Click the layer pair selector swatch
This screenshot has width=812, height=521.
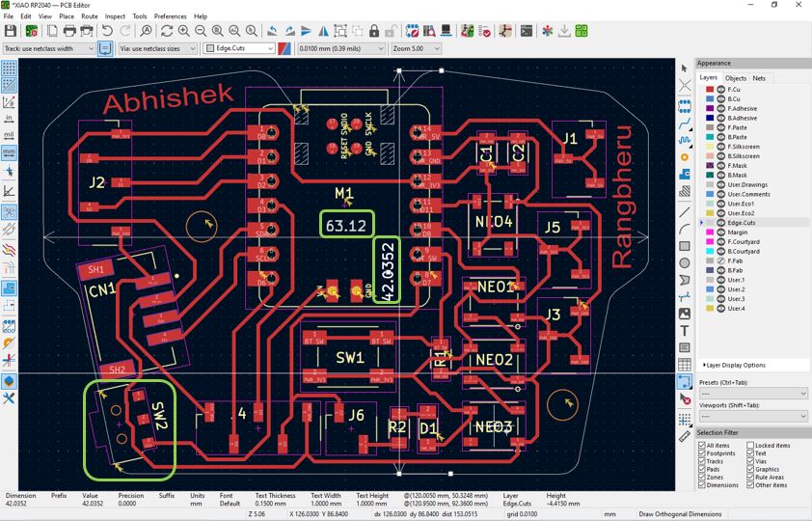(x=284, y=48)
